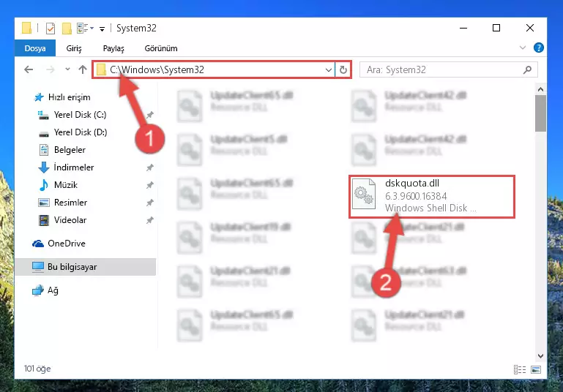The image size is (563, 392).
Task: Click the Videolar film strip icon
Action: click(x=43, y=220)
